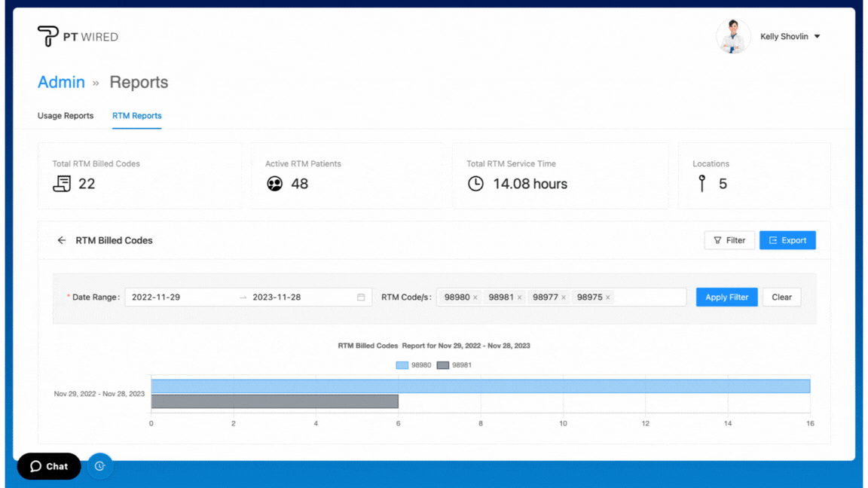The width and height of the screenshot is (868, 488).
Task: Remove the 98981 code tag
Action: click(x=519, y=297)
